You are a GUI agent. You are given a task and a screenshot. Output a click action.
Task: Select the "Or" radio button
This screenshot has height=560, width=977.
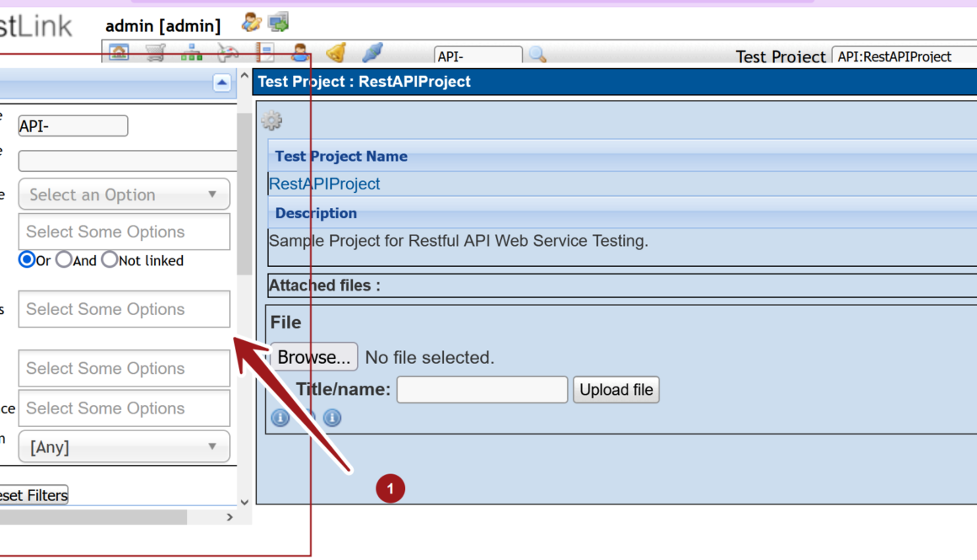point(27,260)
